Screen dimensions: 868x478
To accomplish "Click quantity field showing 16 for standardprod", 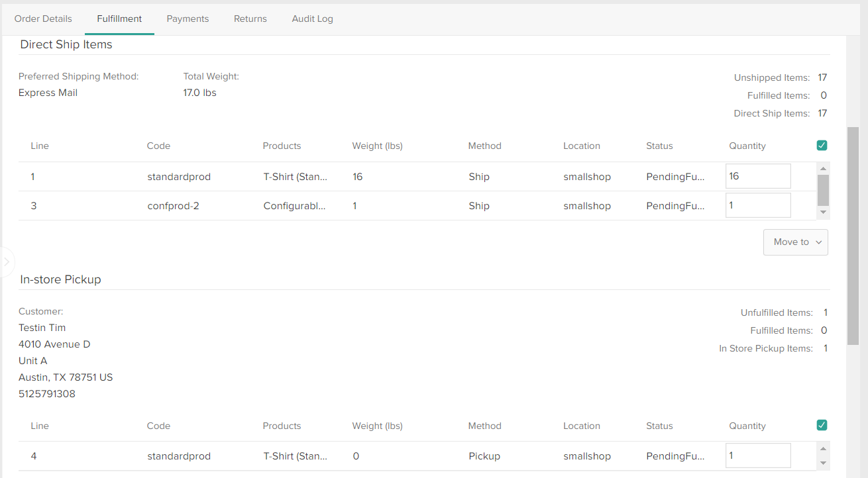I will coord(757,176).
